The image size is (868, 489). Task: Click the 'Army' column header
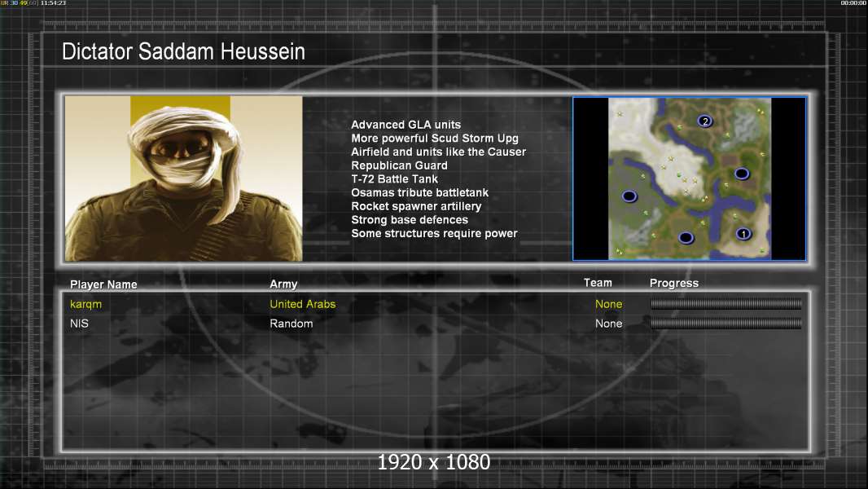click(283, 284)
